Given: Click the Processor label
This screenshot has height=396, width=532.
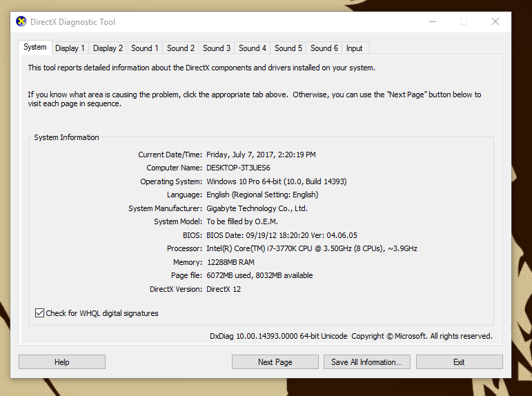Looking at the screenshot, I should click(184, 248).
